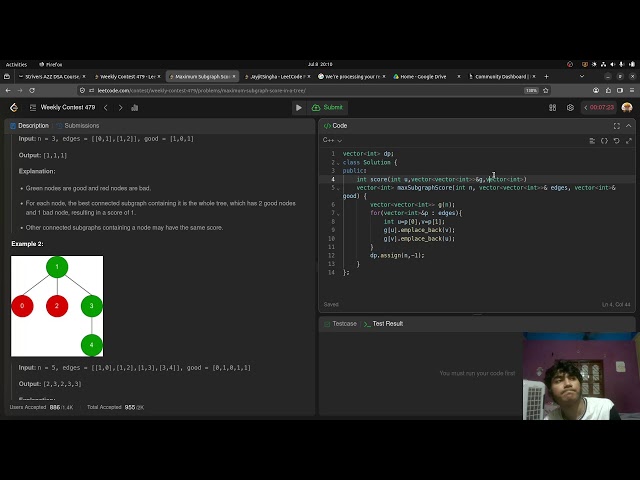The height and width of the screenshot is (480, 640).
Task: Go back in the browser
Action: coord(8,90)
